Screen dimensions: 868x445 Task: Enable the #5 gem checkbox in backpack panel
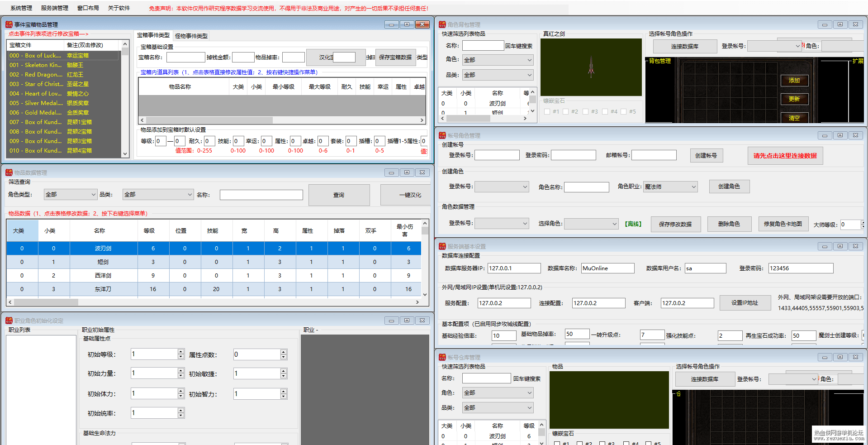pyautogui.click(x=624, y=111)
